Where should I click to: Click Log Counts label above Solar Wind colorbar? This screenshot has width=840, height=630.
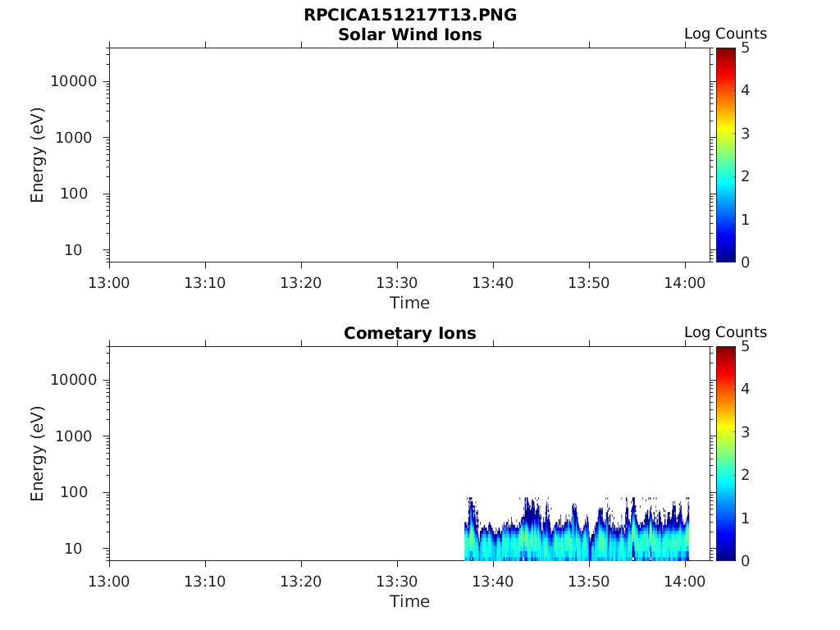[x=725, y=34]
